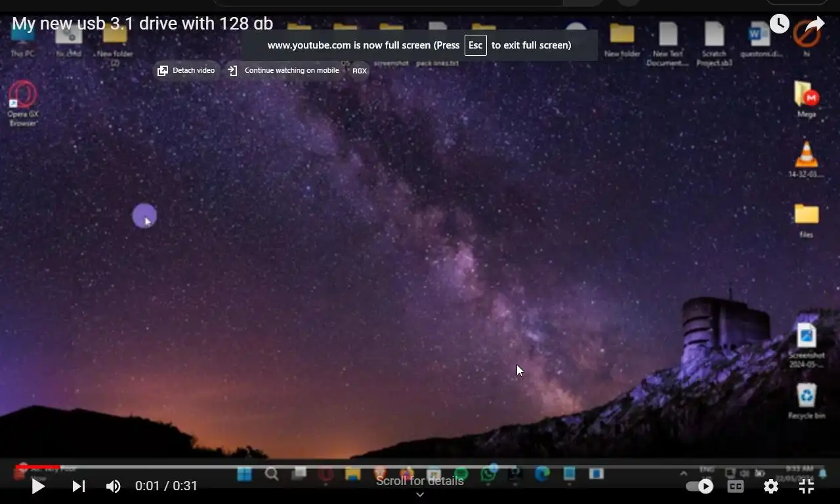The width and height of the screenshot is (840, 504).
Task: Click the VLC cone file icon in the video
Action: point(807,159)
